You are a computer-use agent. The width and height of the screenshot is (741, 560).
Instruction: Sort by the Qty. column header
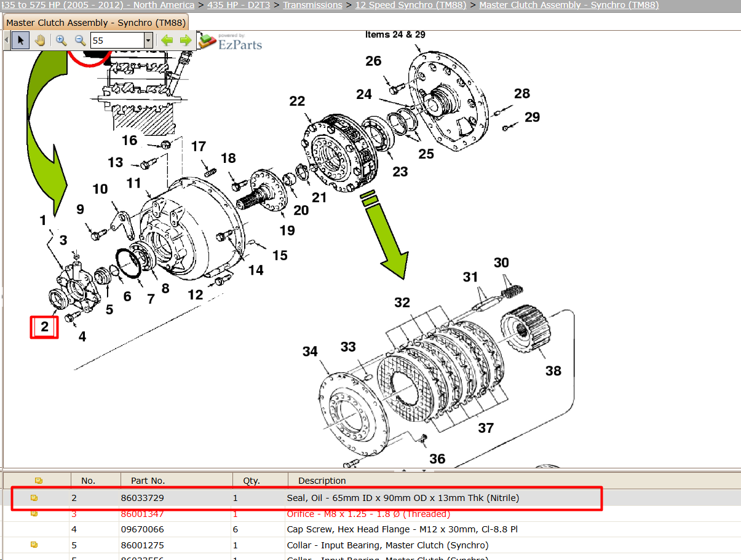(252, 481)
